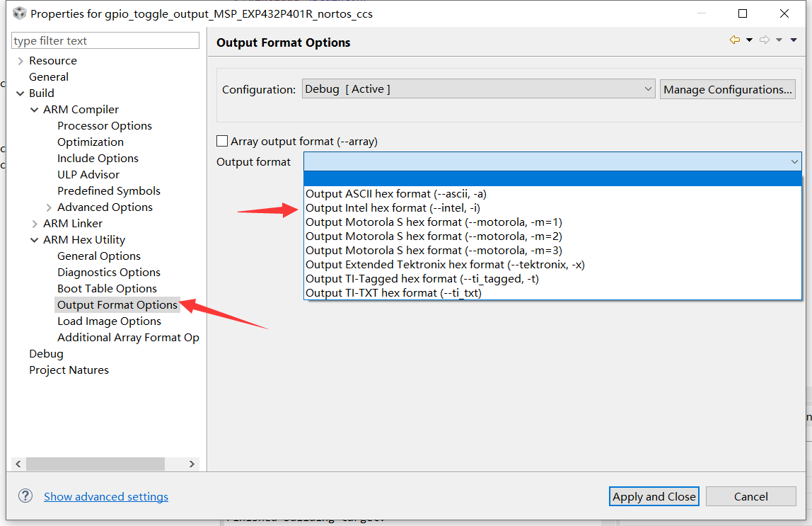Click the help question mark icon

point(25,496)
